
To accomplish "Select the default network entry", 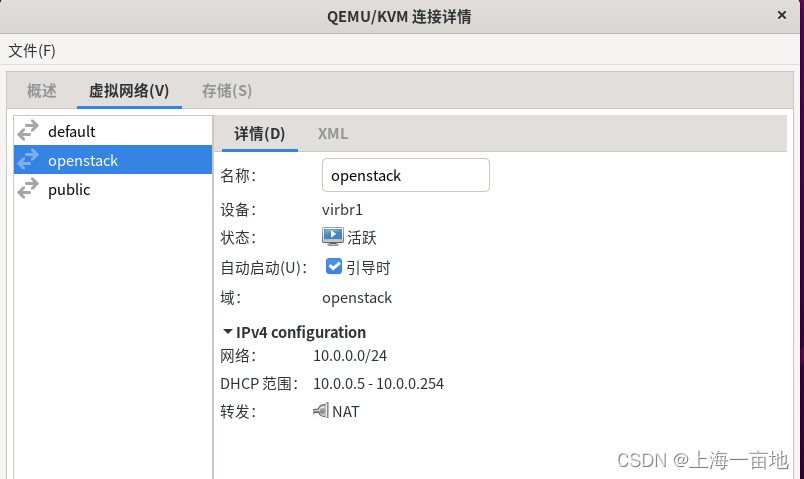I will [x=72, y=131].
